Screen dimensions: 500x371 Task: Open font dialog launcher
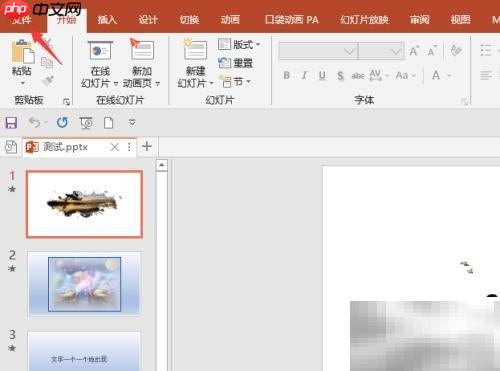pos(464,102)
